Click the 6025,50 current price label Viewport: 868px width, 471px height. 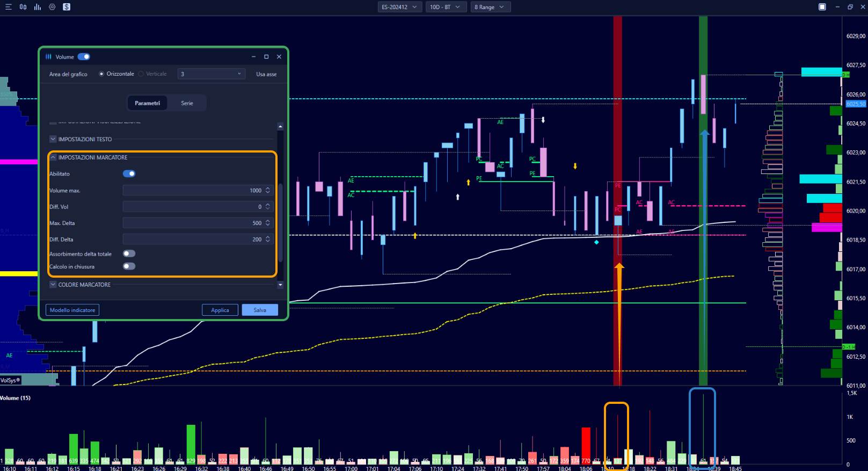[x=856, y=104]
